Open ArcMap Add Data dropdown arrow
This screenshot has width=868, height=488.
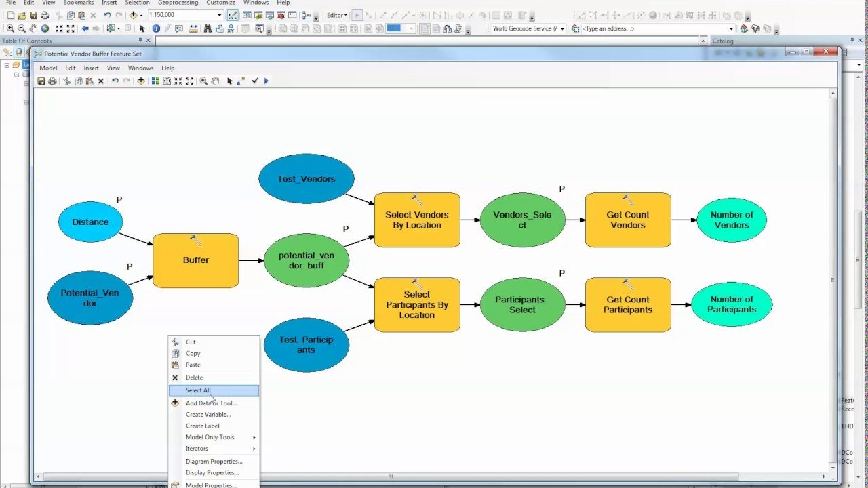coord(141,15)
